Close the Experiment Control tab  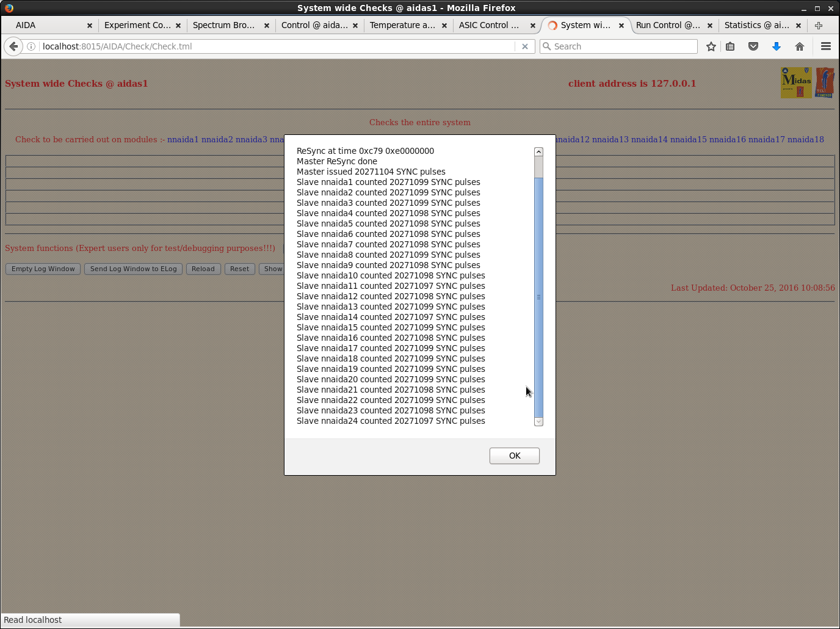(x=178, y=26)
